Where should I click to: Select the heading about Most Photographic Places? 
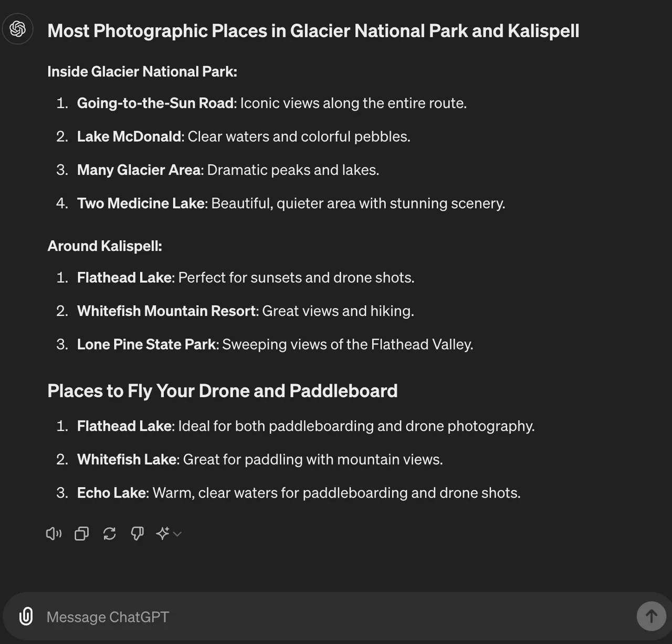click(x=313, y=30)
